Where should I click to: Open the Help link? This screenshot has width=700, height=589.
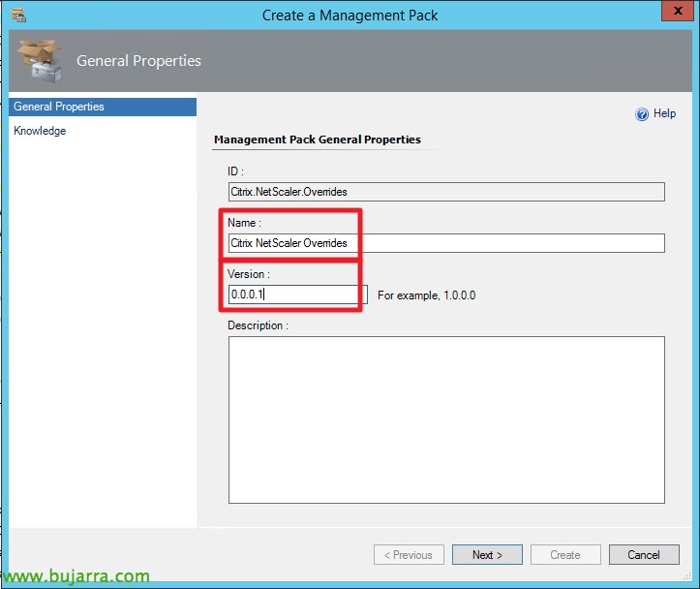(664, 113)
